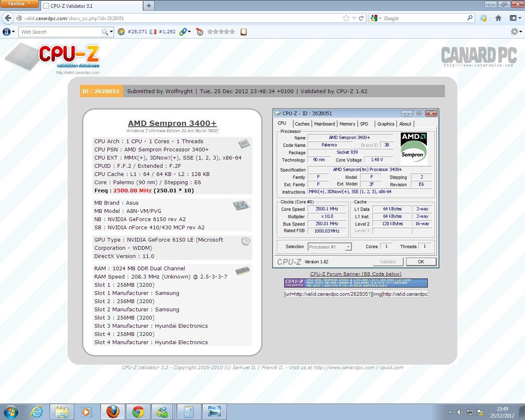The width and height of the screenshot is (525, 420).
Task: Click the ID : 2628051 orange label
Action: coord(101,91)
